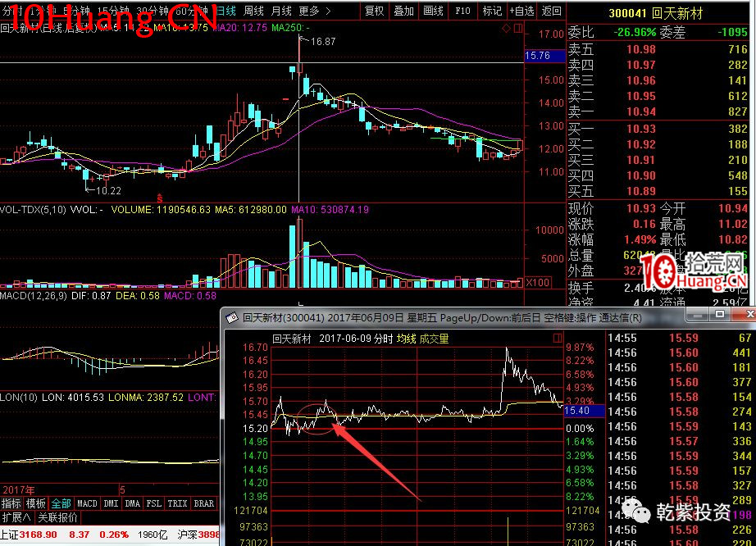This screenshot has height=546, width=756.
Task: Click the 今开 10.94 value
Action: 732,208
